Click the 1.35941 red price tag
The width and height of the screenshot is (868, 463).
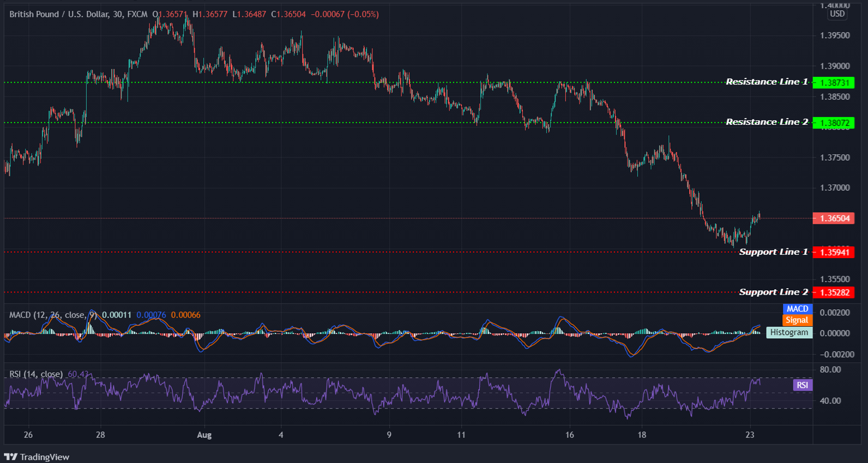click(x=834, y=252)
